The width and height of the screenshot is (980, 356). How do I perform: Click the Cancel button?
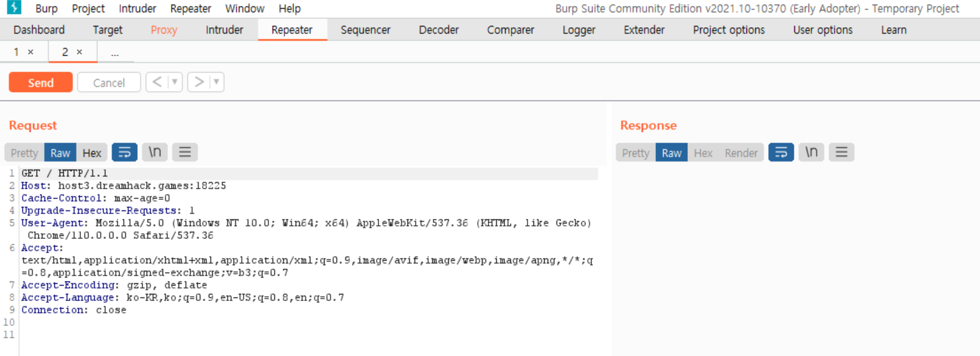tap(109, 82)
